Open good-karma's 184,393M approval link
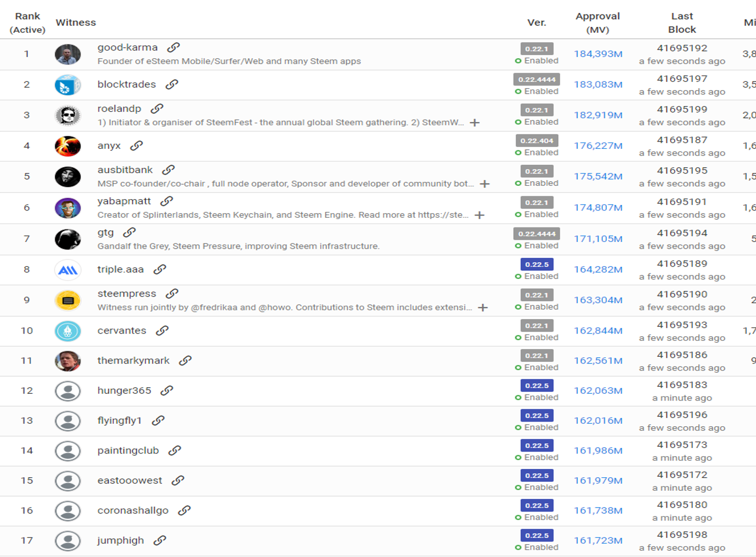Image resolution: width=756 pixels, height=557 pixels. (x=598, y=54)
